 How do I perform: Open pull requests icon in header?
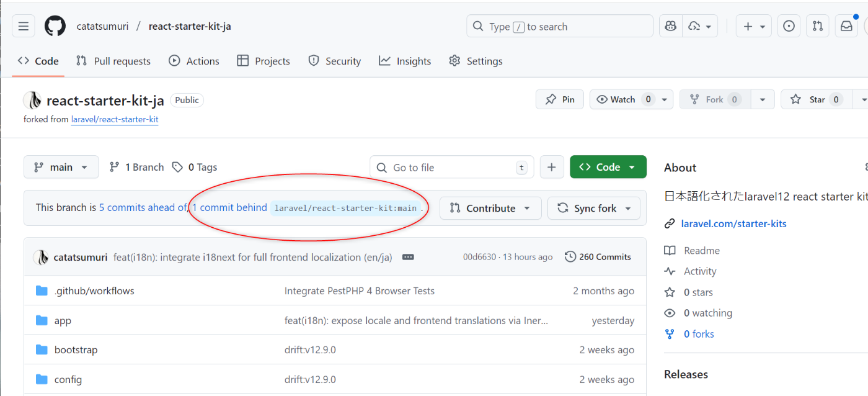pyautogui.click(x=818, y=26)
